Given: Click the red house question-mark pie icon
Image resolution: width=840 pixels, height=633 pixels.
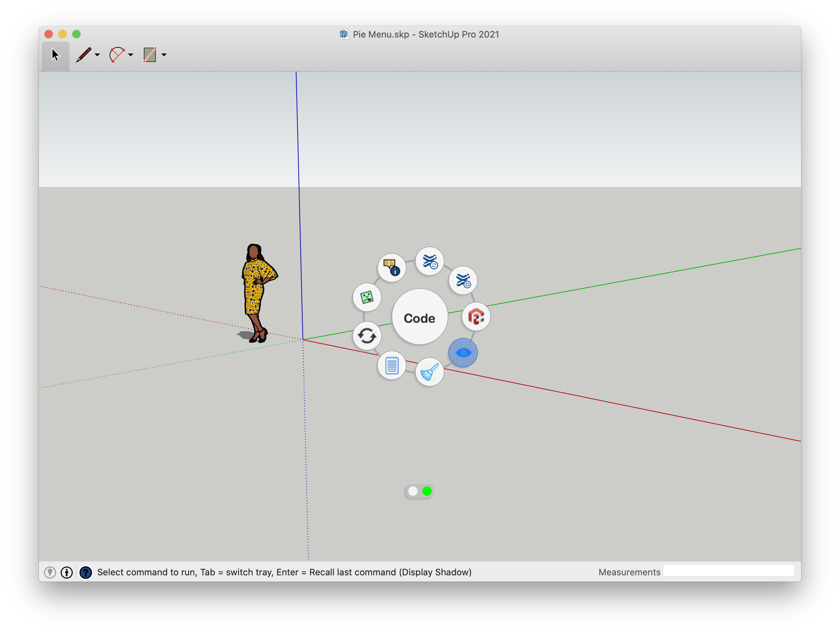Looking at the screenshot, I should (476, 317).
